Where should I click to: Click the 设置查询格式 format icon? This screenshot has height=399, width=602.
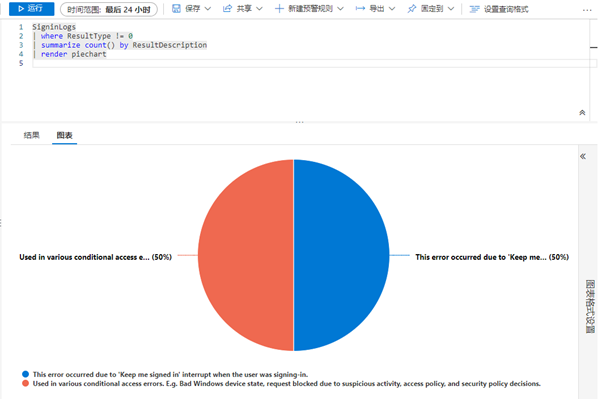pos(475,9)
